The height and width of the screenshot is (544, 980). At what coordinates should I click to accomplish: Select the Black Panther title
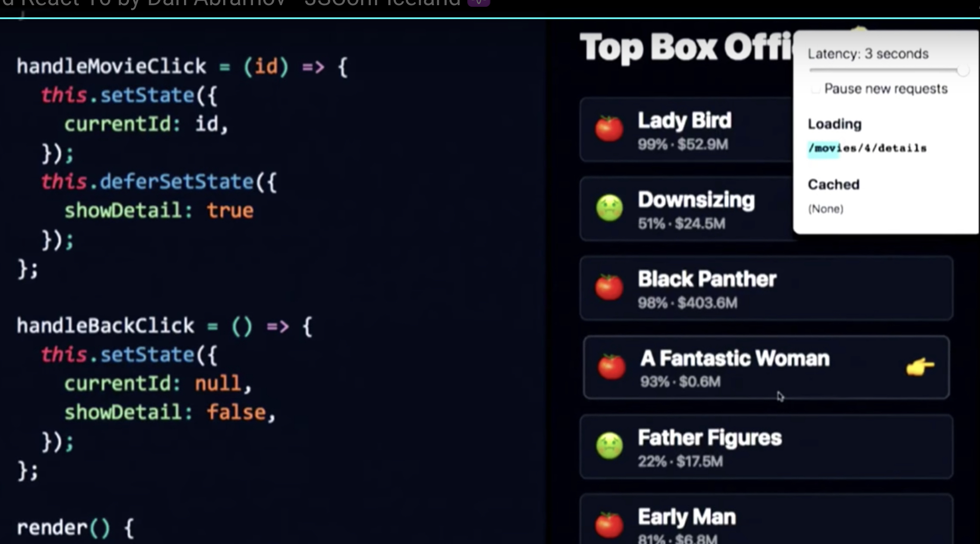[707, 279]
